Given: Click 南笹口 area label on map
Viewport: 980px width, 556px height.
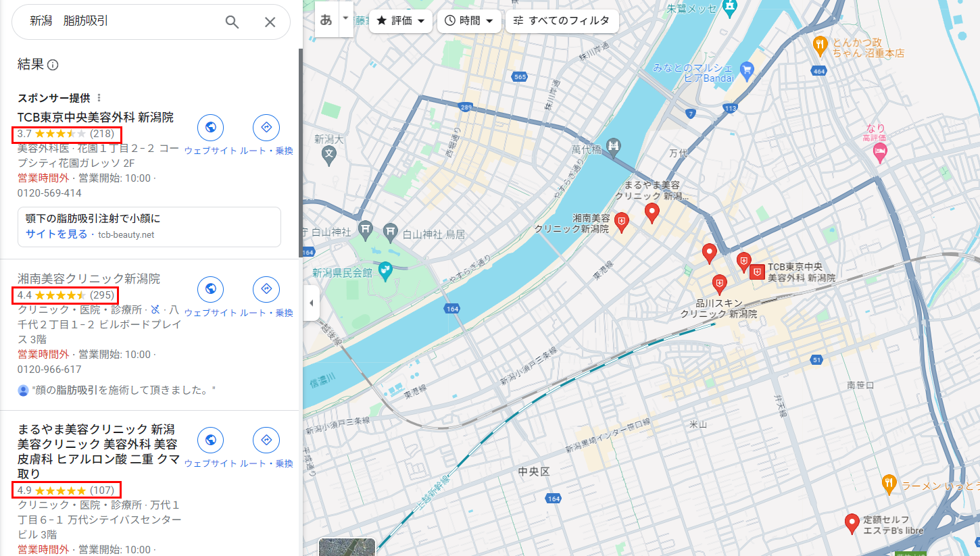Looking at the screenshot, I should (860, 385).
